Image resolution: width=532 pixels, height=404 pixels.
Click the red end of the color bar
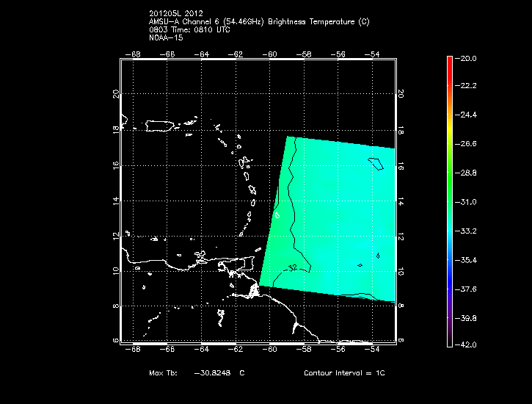point(450,66)
